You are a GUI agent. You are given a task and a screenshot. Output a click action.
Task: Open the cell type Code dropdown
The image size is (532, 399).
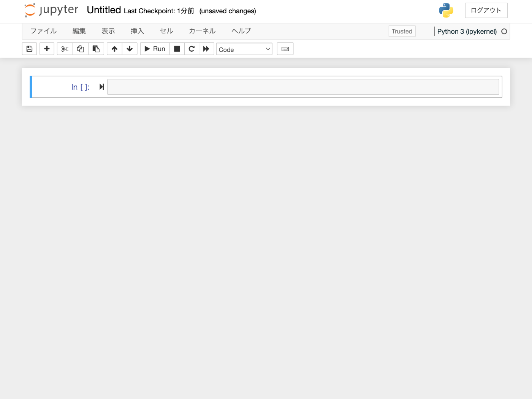click(x=244, y=49)
